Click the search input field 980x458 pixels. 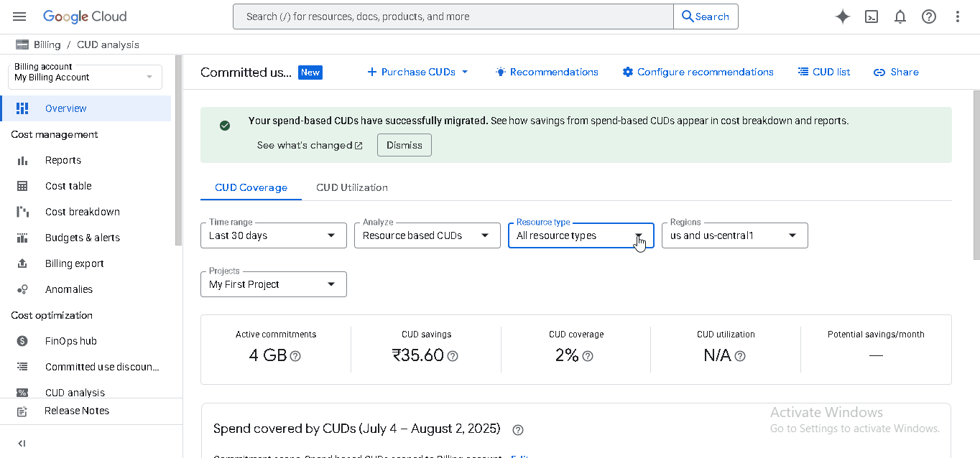coord(453,17)
